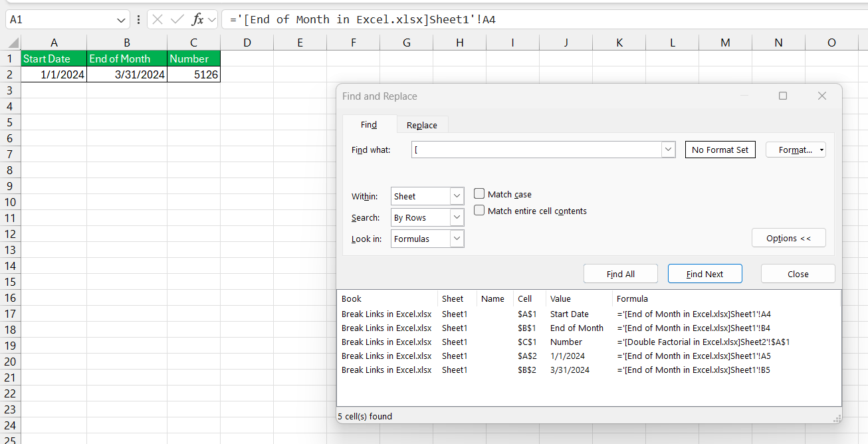Screen dimensions: 868x444
Task: Click the Formula column header in results
Action: (x=726, y=299)
